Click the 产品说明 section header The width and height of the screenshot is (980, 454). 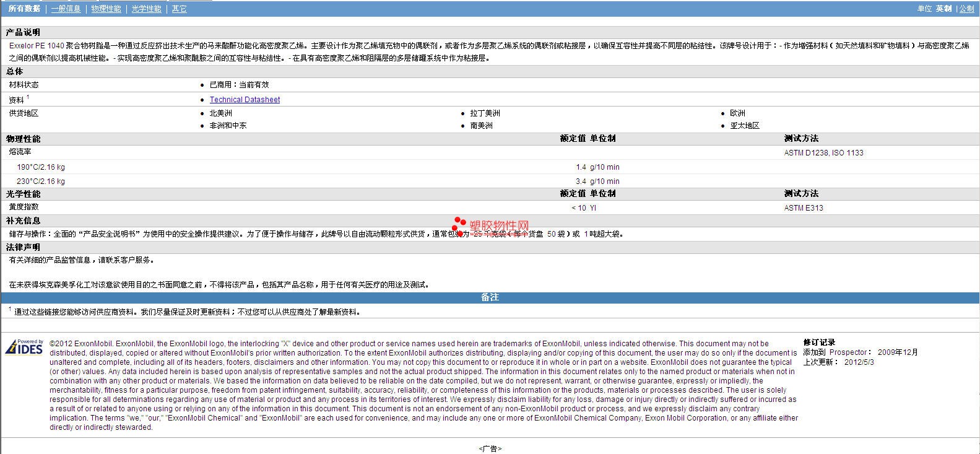coord(23,32)
